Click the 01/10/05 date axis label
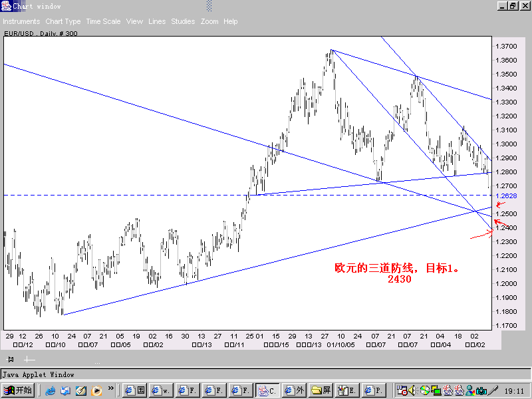Viewport: 532px width, 399px height. point(340,344)
